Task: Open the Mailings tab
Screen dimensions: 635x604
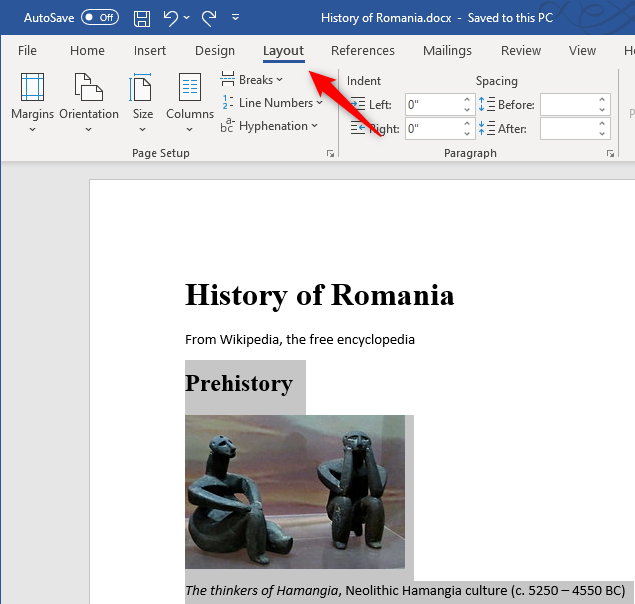Action: [447, 51]
